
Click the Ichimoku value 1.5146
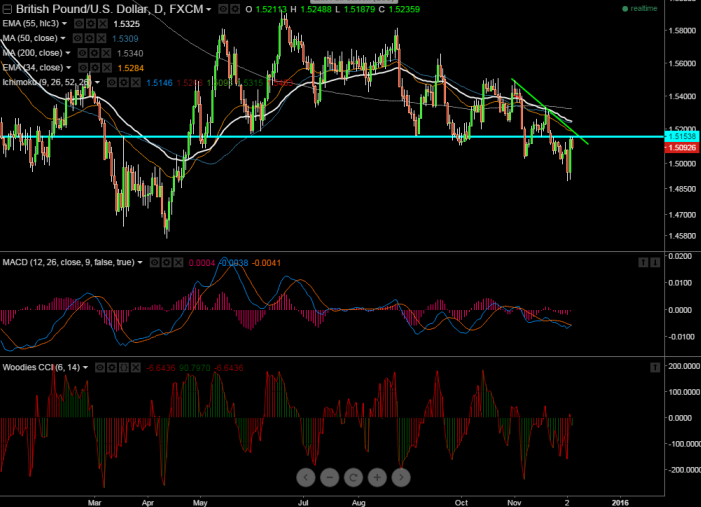pos(160,83)
